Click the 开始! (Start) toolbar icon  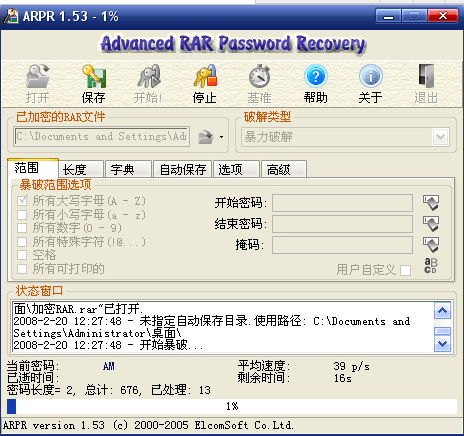tap(149, 77)
